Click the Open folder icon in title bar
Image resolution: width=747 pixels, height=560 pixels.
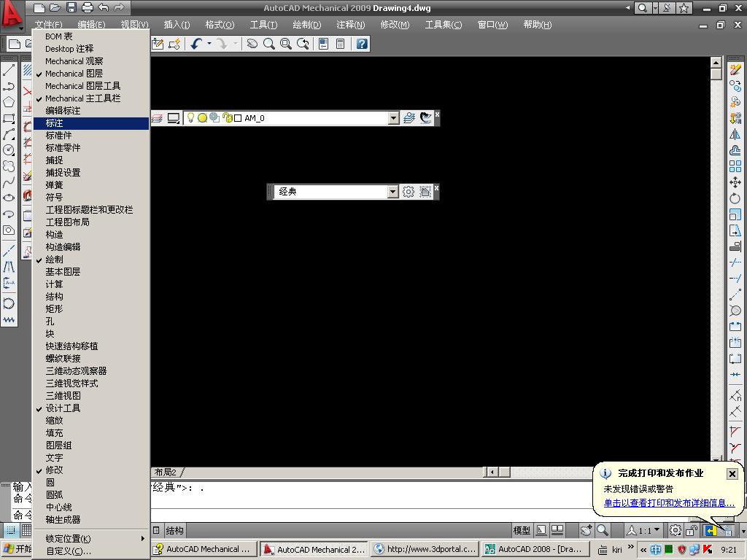(x=55, y=7)
